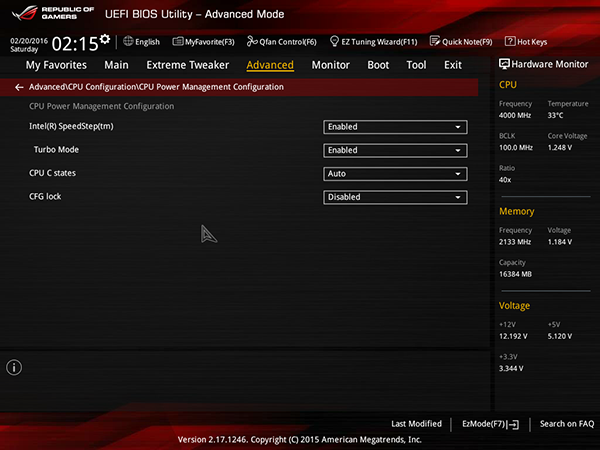Click the Hot Keys question mark icon
The image size is (600, 450).
(510, 41)
